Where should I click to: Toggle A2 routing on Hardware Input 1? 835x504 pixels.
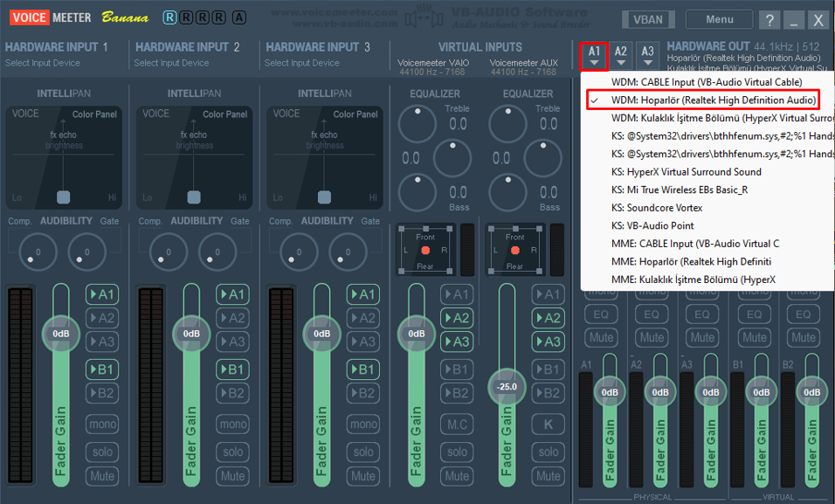(x=102, y=318)
